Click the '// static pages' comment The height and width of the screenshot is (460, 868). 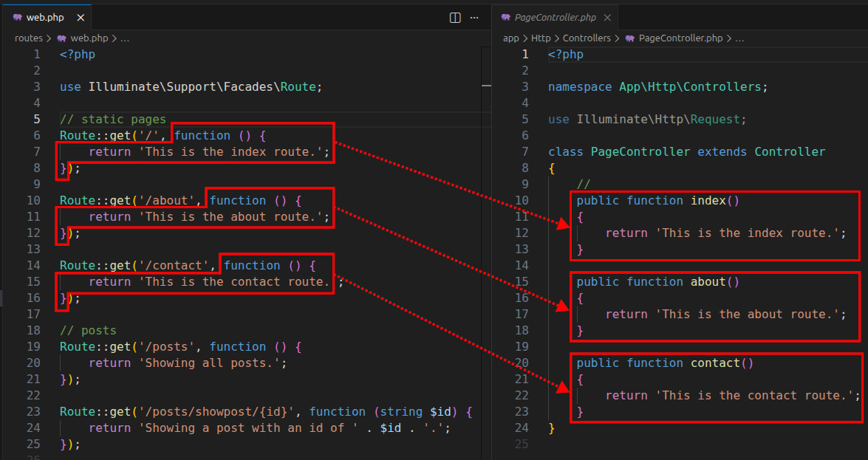[113, 119]
